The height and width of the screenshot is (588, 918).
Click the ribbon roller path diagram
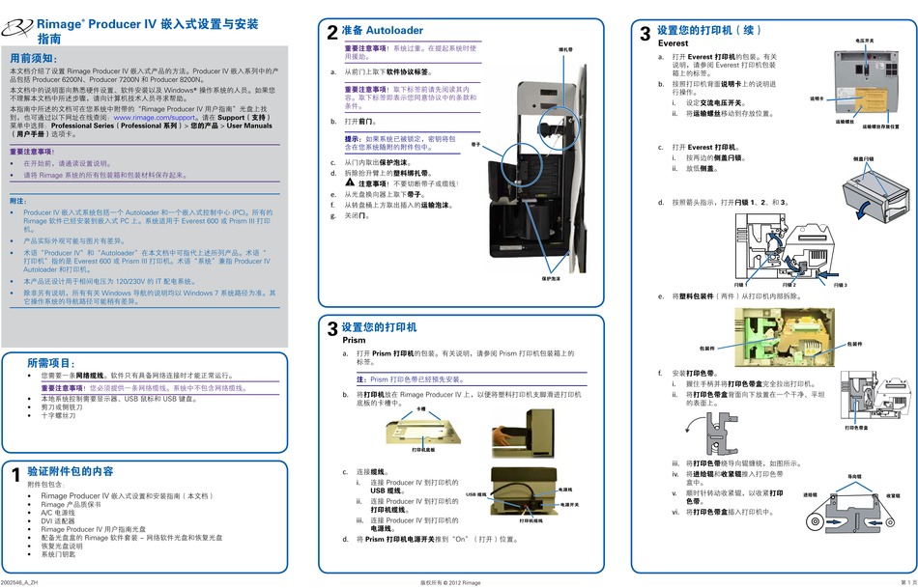(849, 513)
